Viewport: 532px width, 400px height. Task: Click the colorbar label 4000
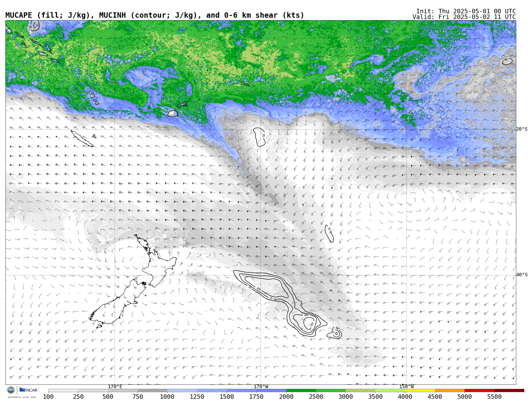click(405, 397)
